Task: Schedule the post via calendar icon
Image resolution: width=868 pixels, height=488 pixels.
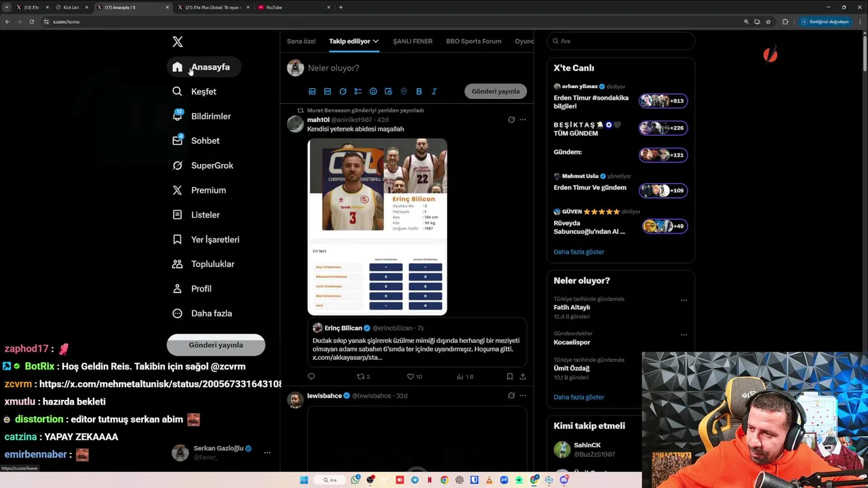Action: click(389, 91)
